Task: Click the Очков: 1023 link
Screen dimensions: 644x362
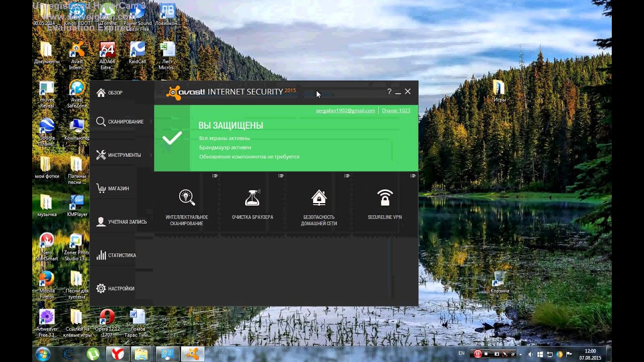Action: (x=396, y=110)
